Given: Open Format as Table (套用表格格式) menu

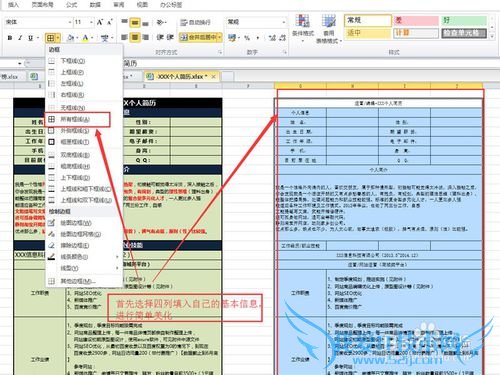Looking at the screenshot, I should [328, 29].
